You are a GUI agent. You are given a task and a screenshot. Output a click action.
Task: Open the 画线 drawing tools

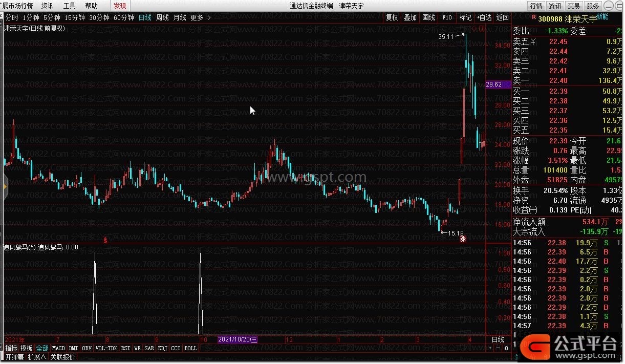[x=428, y=17]
